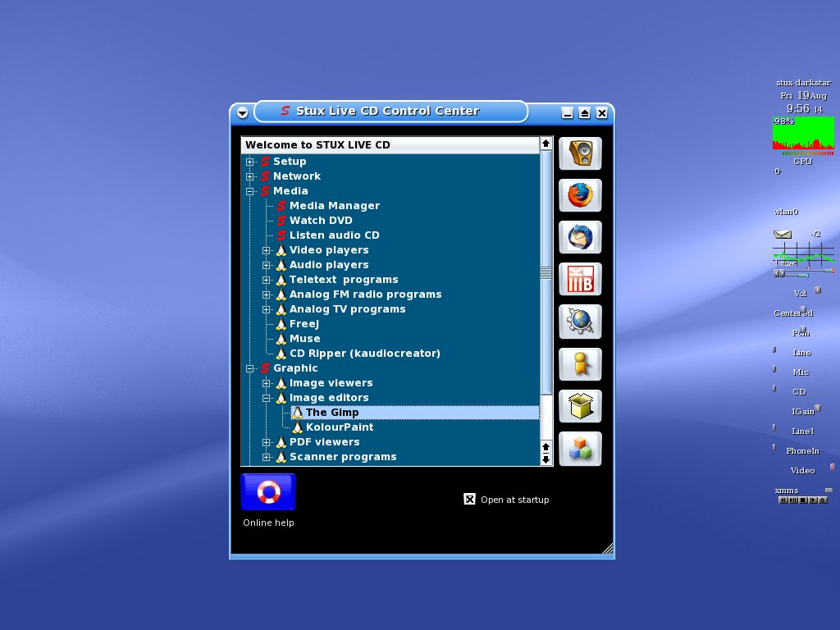
Task: Click the red S logo in title bar
Action: click(x=285, y=111)
